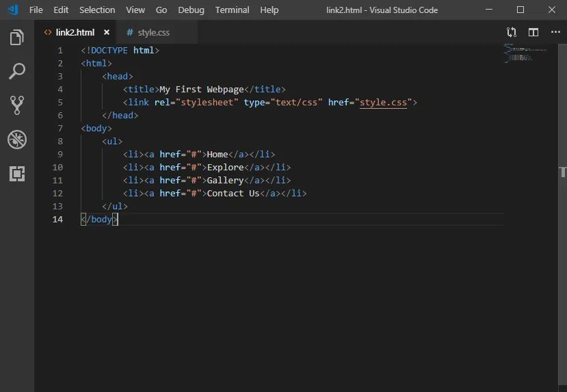Click the closing head tag on line 6
Image resolution: width=567 pixels, height=392 pixels.
tap(120, 116)
